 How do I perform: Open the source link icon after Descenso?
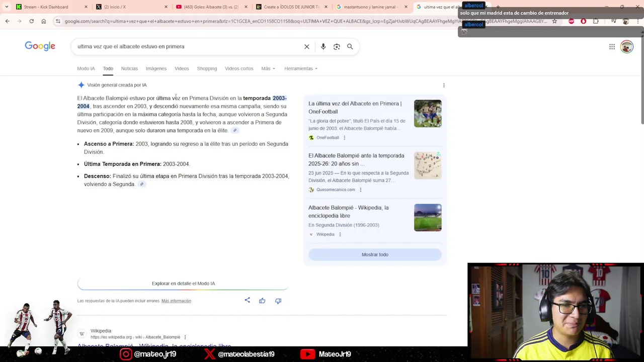point(142,184)
